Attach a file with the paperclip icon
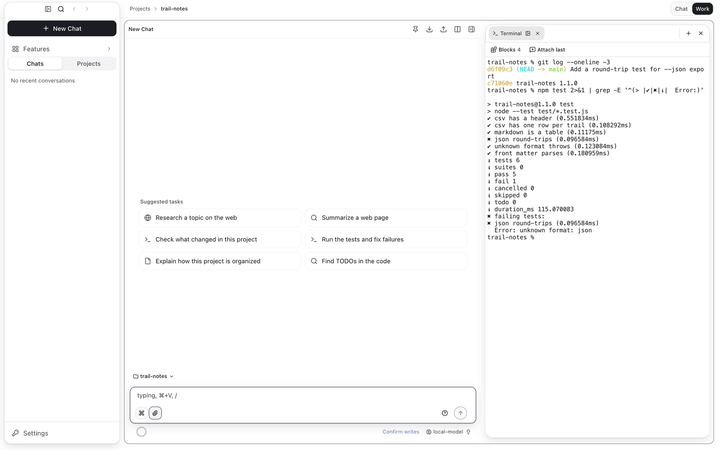 click(x=155, y=413)
